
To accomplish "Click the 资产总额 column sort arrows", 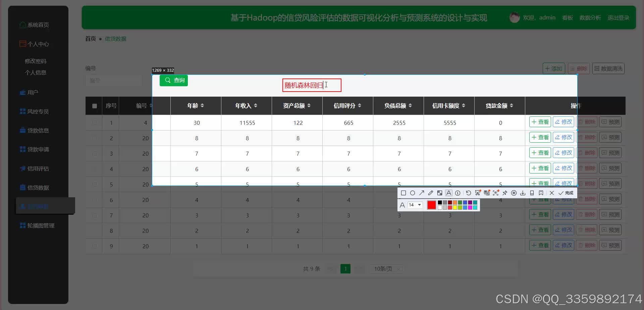I will 309,106.
